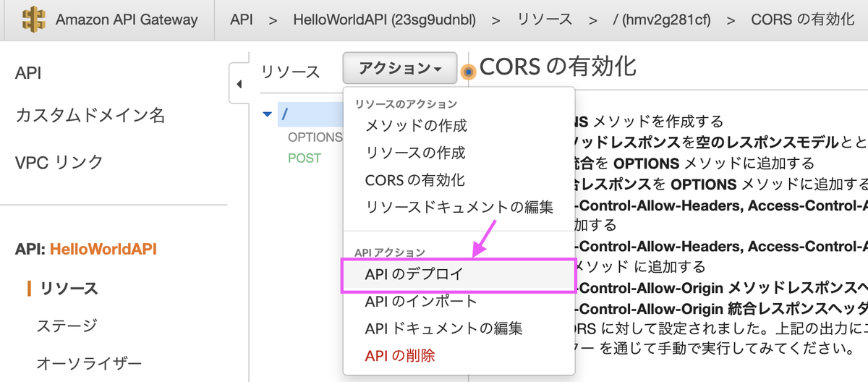Screen dimensions: 868x382
Task: Select API のデプロイ menu entry
Action: pos(459,275)
